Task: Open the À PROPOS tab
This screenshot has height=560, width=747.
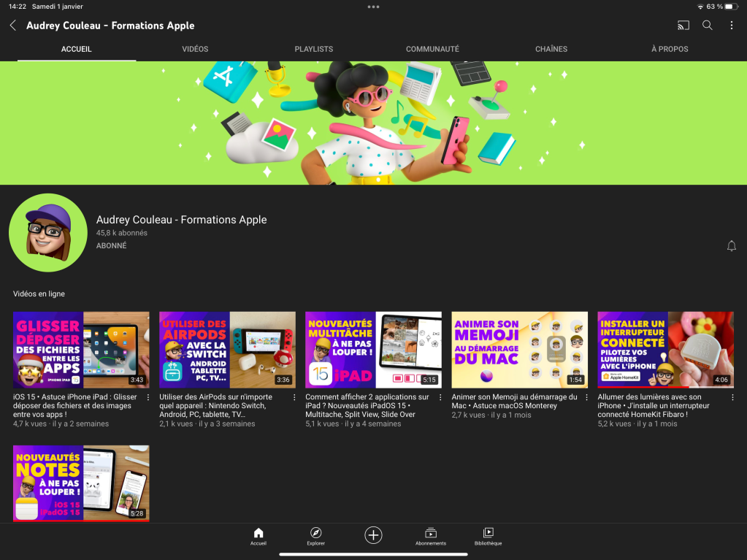Action: (x=670, y=49)
